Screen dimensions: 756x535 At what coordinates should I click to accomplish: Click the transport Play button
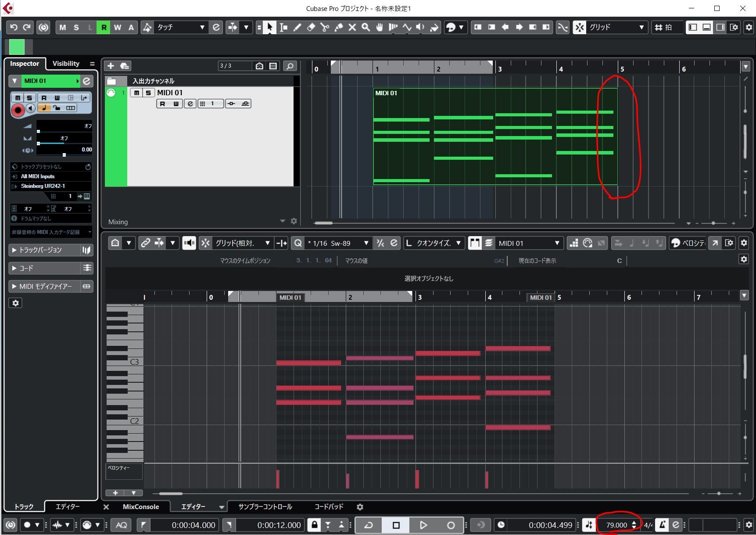point(423,525)
